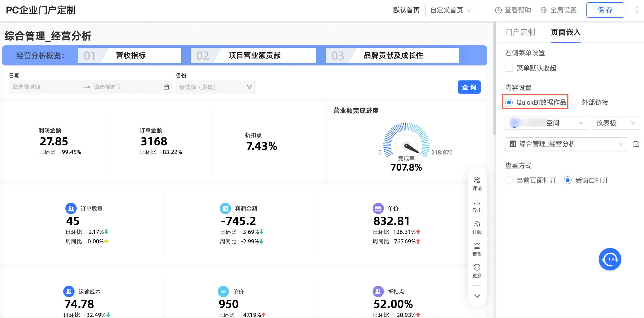Viewport: 644px width, 318px height.
Task: Click the calendar icon in the date field
Action: click(166, 87)
